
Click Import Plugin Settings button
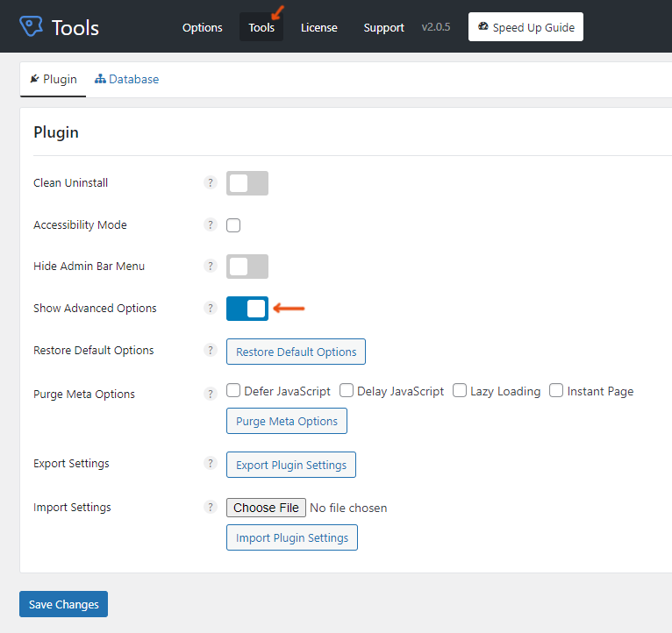coord(292,537)
